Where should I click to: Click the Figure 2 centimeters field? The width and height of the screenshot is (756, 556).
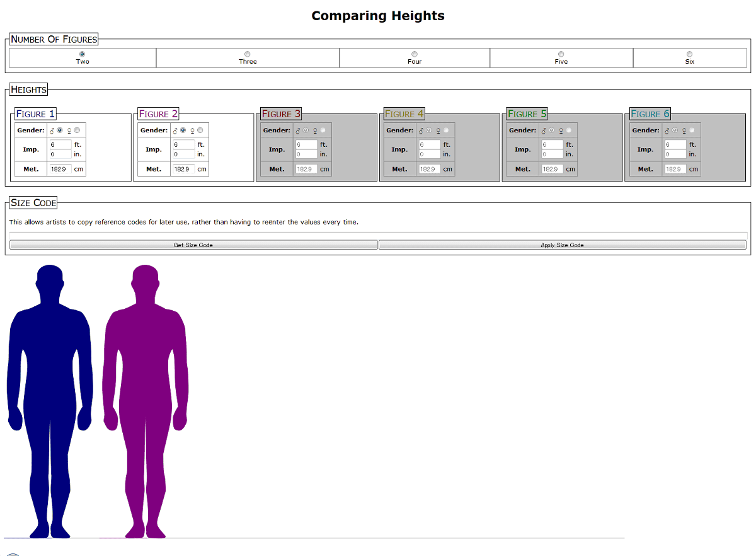pos(183,169)
